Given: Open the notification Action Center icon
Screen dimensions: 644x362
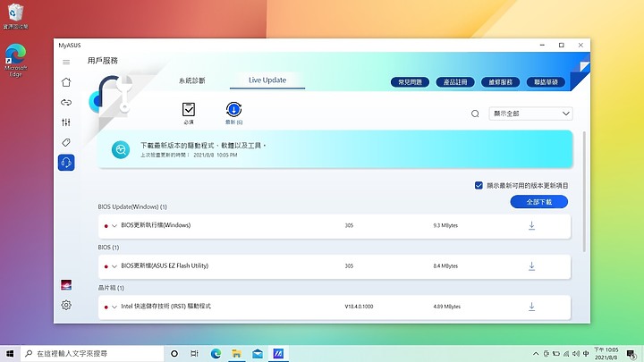Looking at the screenshot, I should 631,353.
